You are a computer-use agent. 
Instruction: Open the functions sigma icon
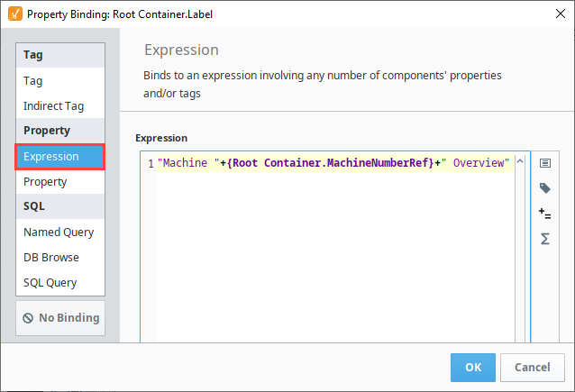[x=545, y=239]
